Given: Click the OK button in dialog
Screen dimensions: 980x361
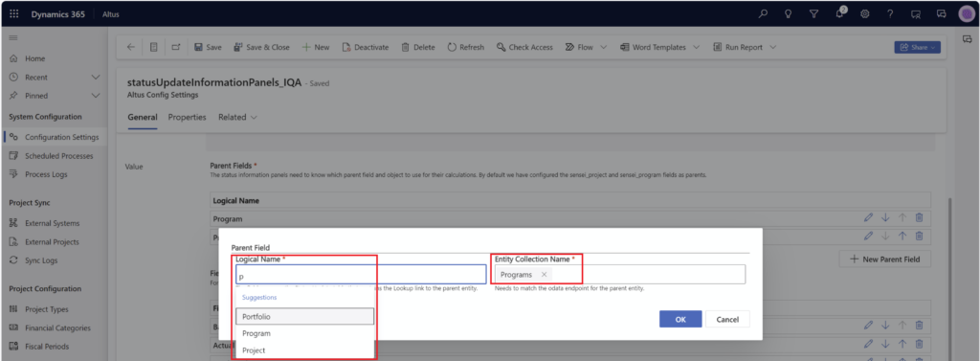Looking at the screenshot, I should pos(680,319).
